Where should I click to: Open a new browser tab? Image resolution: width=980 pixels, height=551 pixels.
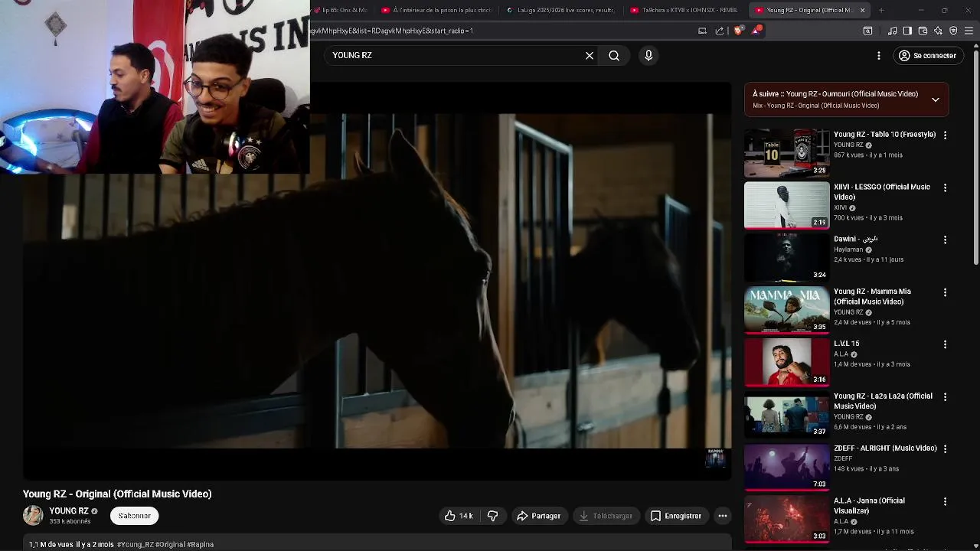pos(881,10)
